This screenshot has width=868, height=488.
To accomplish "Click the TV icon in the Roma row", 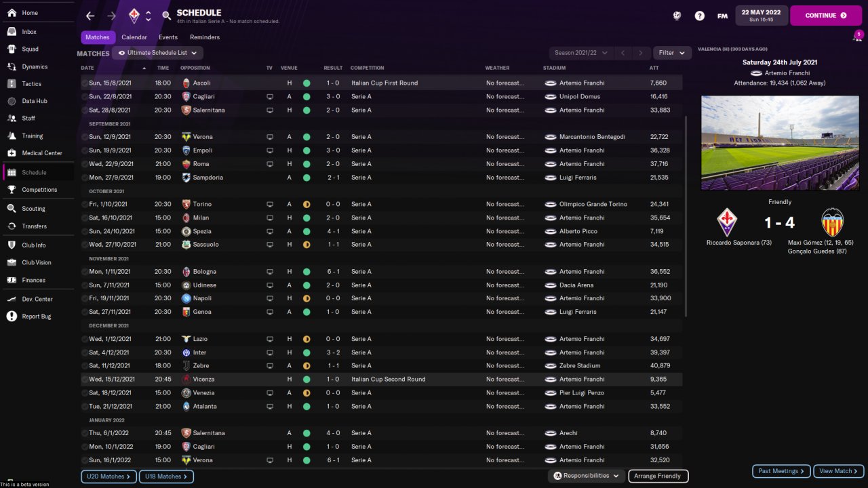I will point(270,164).
